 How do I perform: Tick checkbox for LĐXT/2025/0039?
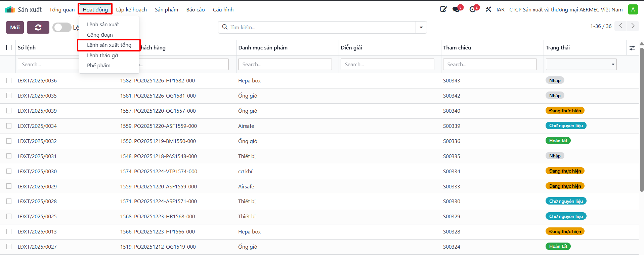[x=9, y=111]
